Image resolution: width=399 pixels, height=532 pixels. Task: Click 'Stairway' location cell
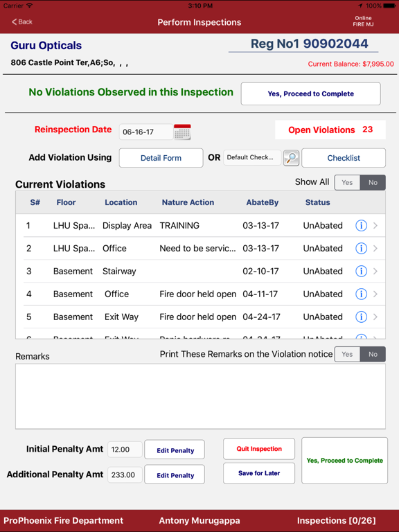(x=119, y=272)
